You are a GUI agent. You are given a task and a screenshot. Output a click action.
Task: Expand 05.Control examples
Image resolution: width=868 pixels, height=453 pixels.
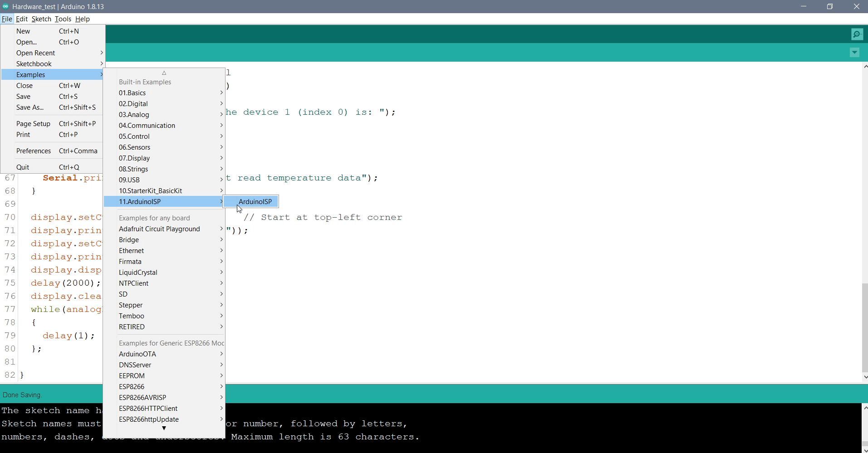(x=164, y=136)
